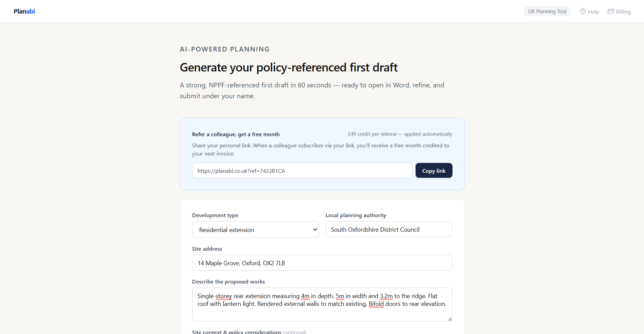Click the £49 credit per referral note
644x334 pixels.
(400, 134)
